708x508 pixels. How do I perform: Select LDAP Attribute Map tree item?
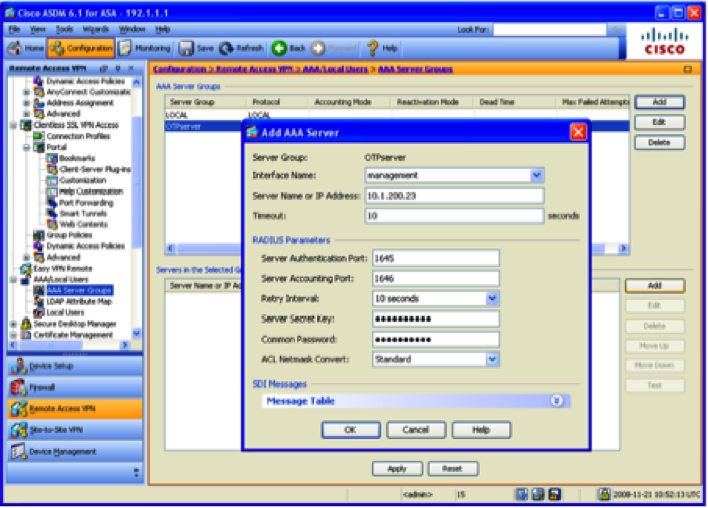pyautogui.click(x=79, y=301)
